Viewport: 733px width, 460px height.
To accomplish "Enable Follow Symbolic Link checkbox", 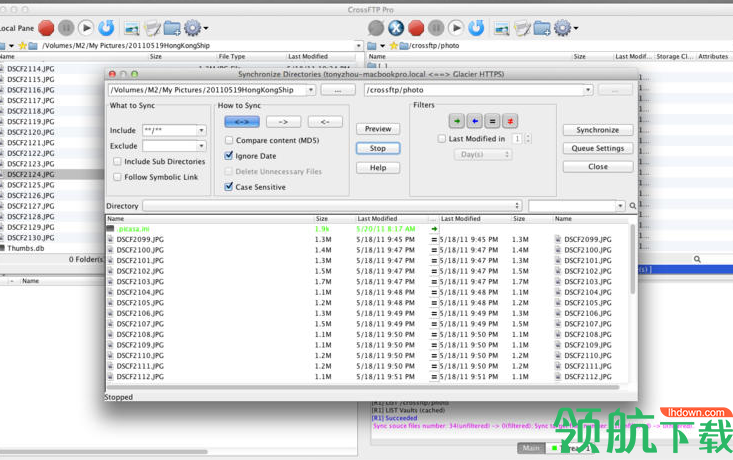I will [117, 177].
